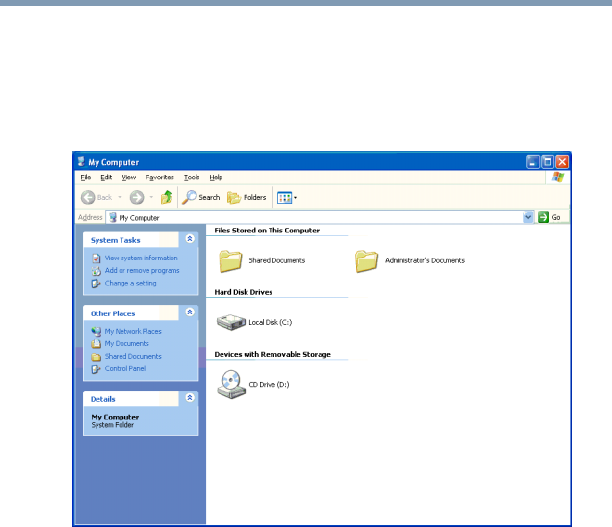Click the Go button
Image resolution: width=612 pixels, height=527 pixels.
pos(550,217)
